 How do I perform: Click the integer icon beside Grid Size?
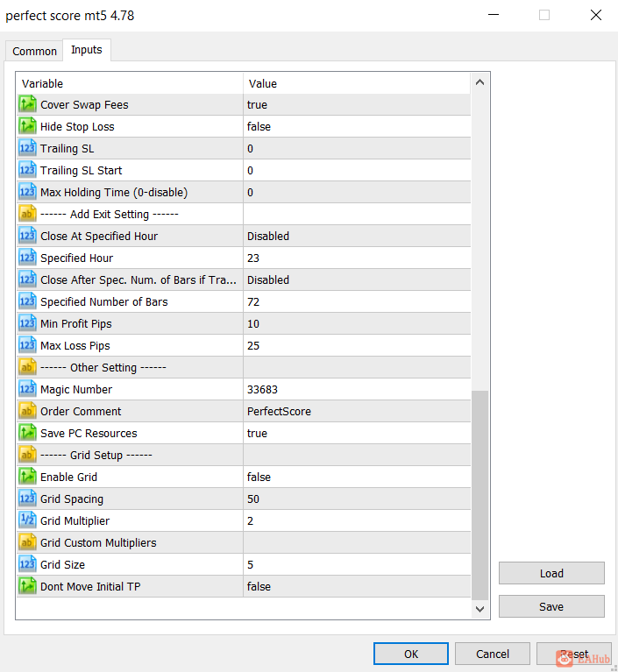click(27, 564)
